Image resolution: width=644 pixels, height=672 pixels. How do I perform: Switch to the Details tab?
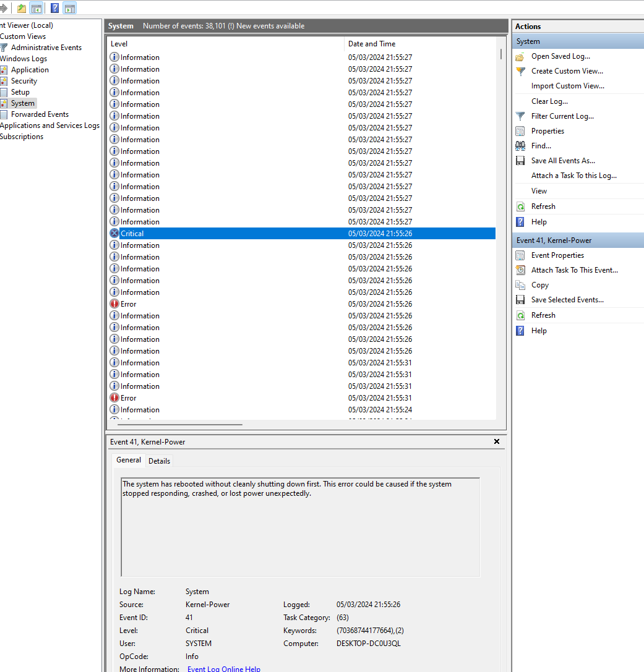click(x=159, y=461)
